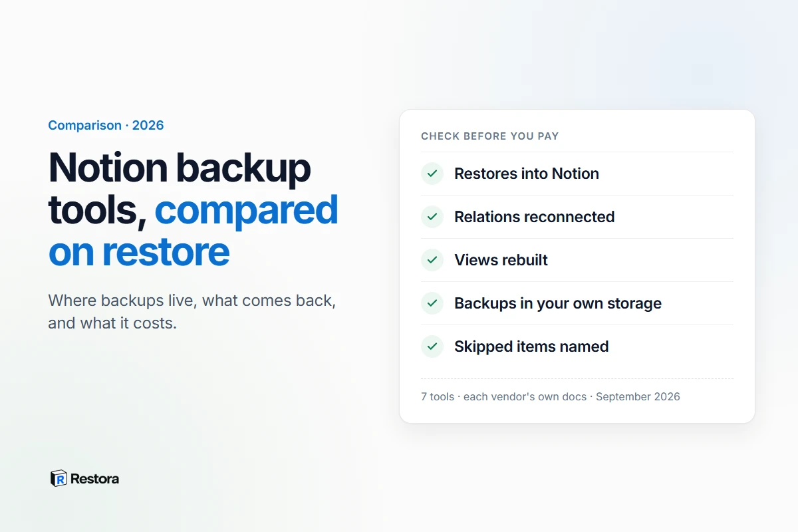Screen dimensions: 798x532
Task: Click the '7 tools · each vendor's own docs' footnote
Action: [x=504, y=396]
